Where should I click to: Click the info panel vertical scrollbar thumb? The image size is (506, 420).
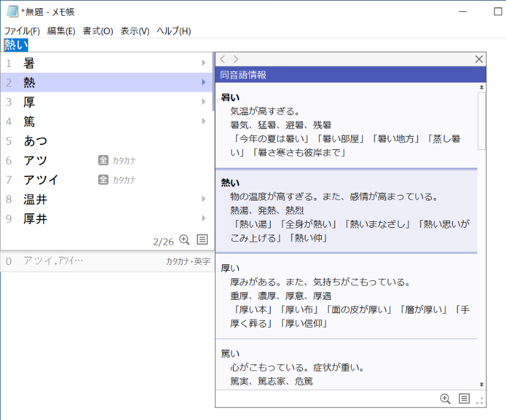pyautogui.click(x=481, y=120)
